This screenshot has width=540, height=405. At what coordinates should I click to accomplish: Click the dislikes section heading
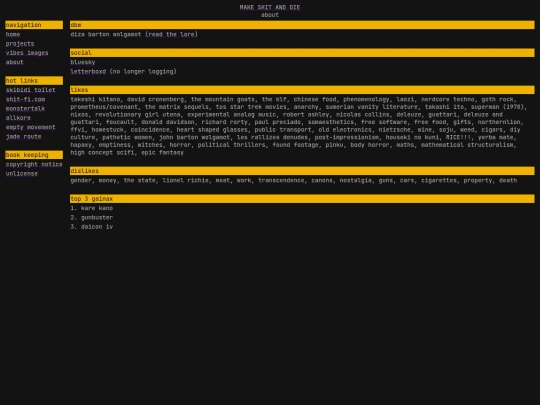(x=302, y=171)
